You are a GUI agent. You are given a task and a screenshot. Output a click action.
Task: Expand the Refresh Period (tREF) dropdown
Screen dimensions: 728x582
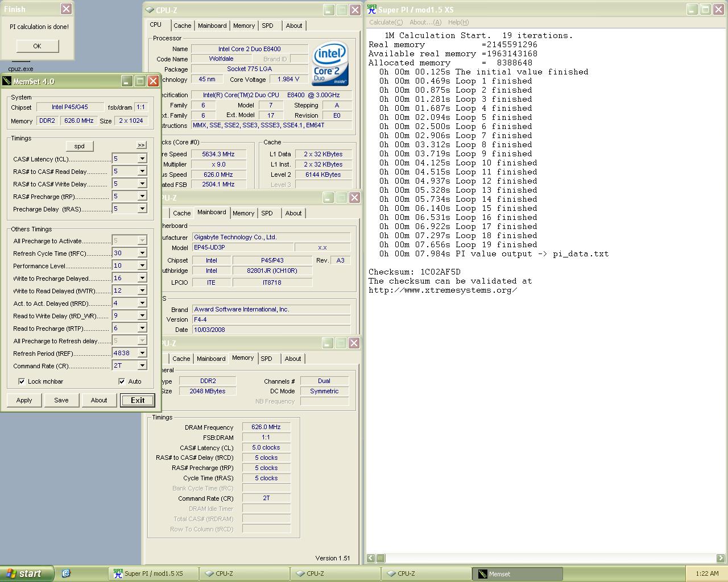tap(142, 353)
